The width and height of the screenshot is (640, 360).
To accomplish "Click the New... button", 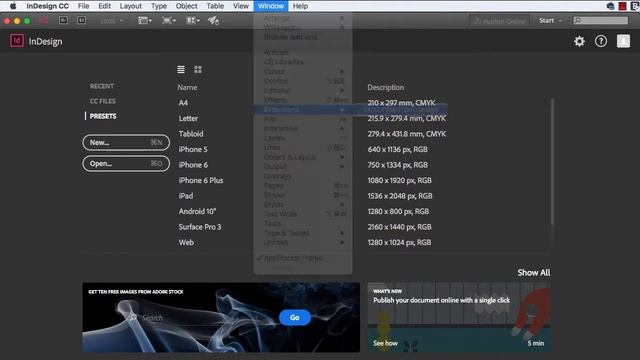I will 126,142.
